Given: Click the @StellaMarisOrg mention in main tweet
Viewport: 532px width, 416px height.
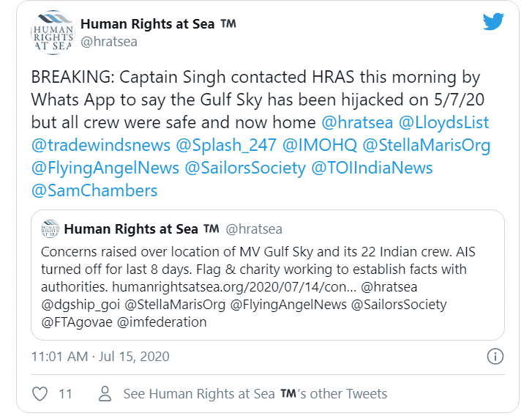Looking at the screenshot, I should [427, 145].
